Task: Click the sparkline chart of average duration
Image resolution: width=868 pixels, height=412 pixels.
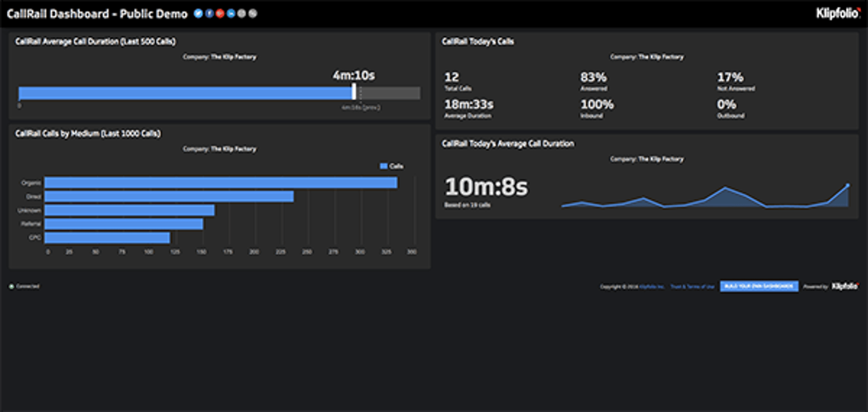Action: [x=705, y=196]
